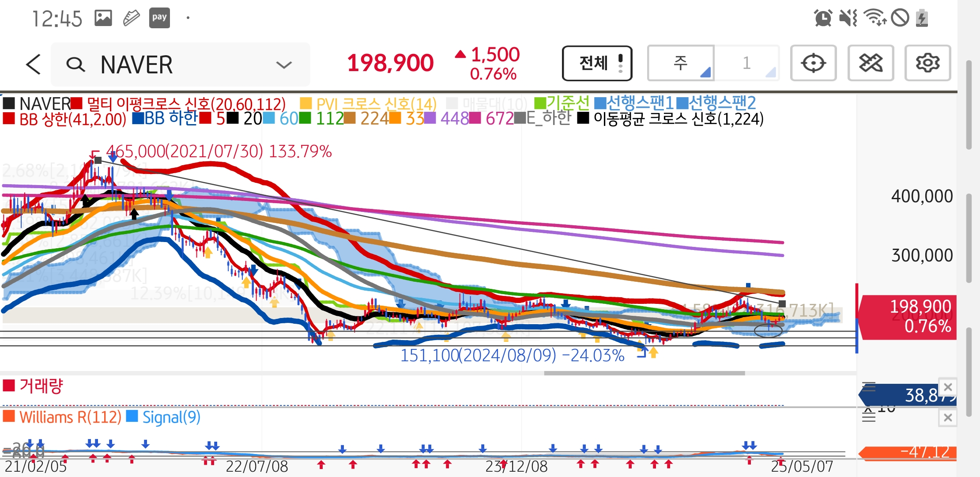The width and height of the screenshot is (980, 477).
Task: Select the purple 448 moving average legend
Action: [447, 118]
